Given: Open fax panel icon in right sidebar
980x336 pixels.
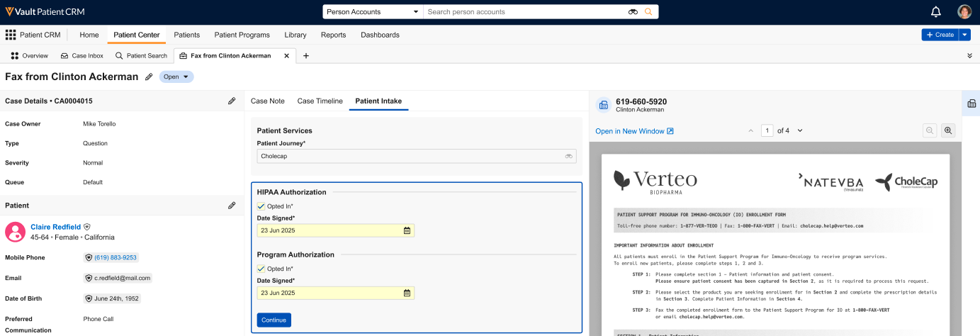Looking at the screenshot, I should point(971,103).
